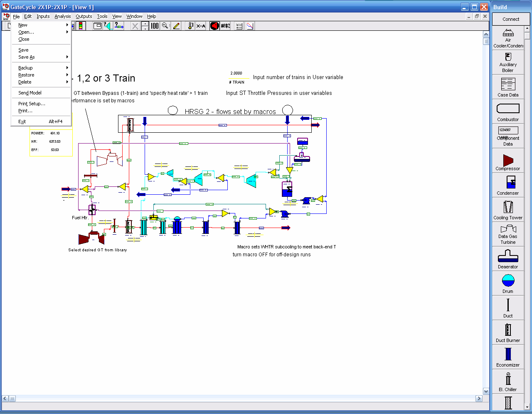This screenshot has width=532, height=414.
Task: Click the canvas vertical scrollbar down arrow
Action: [486, 391]
